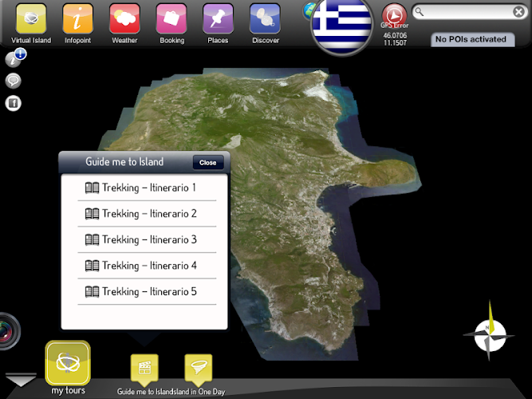Open the speech bubble comments icon
The height and width of the screenshot is (399, 532).
point(14,81)
